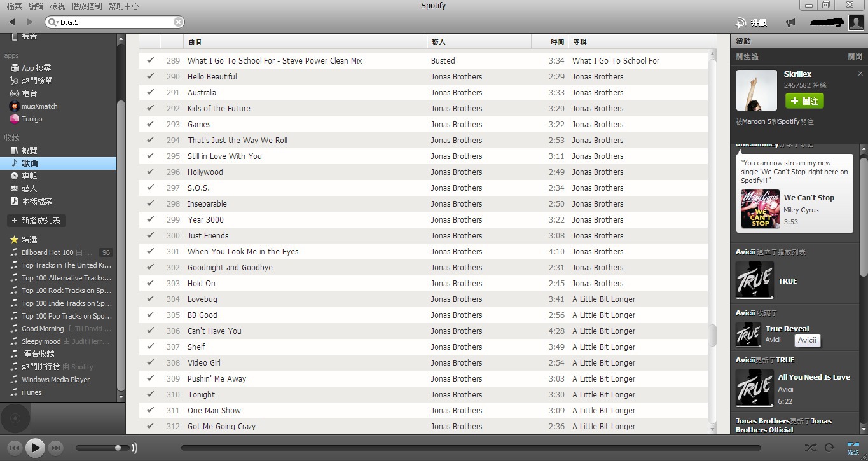Screen dimensions: 868x461
Task: Open the 編輯 menu
Action: [x=36, y=6]
